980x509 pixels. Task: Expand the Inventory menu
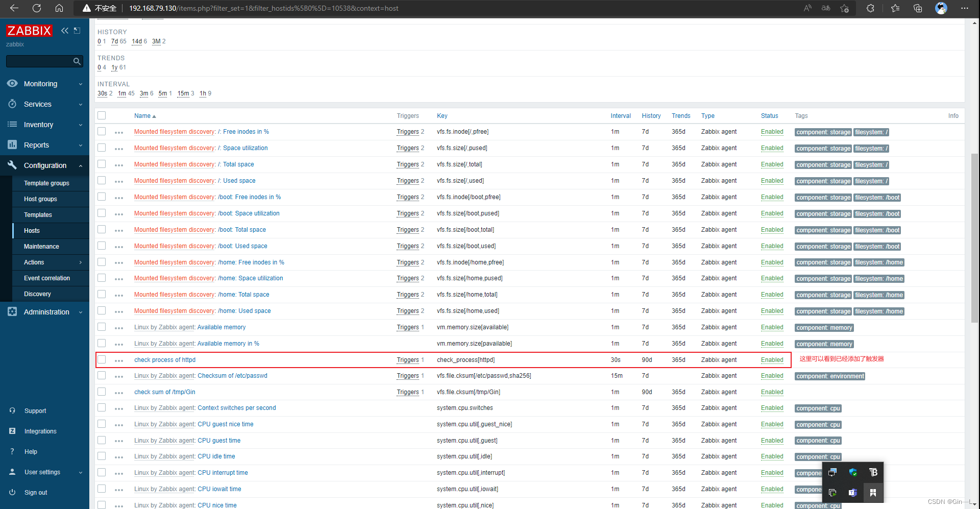point(81,125)
